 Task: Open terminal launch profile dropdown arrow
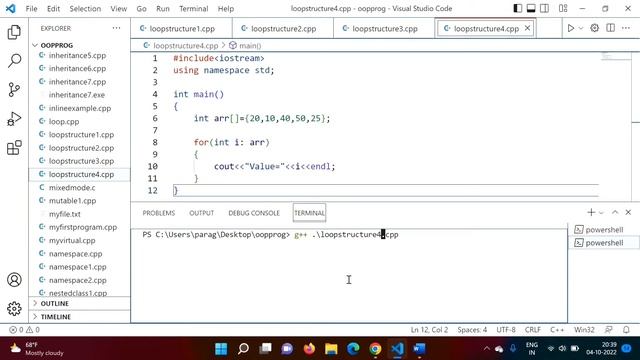pos(601,213)
